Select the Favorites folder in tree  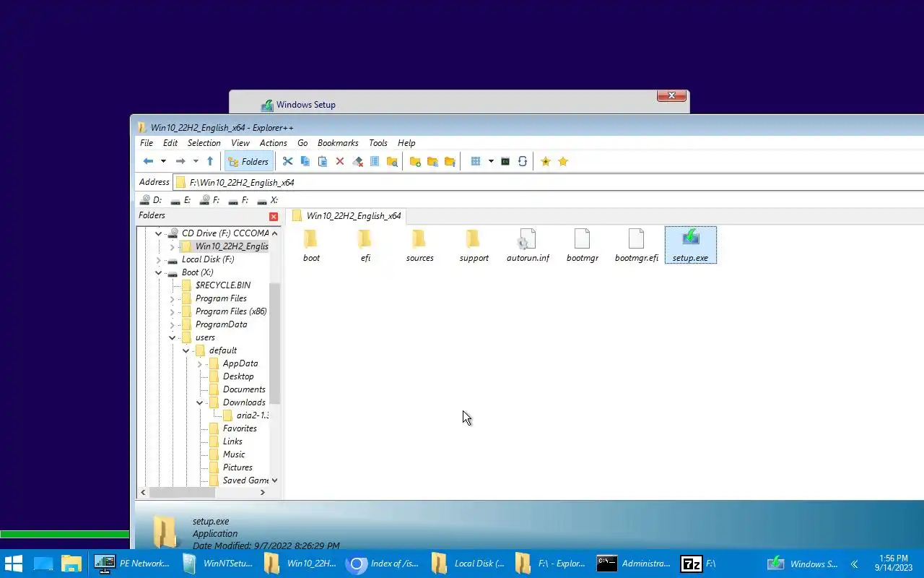(240, 428)
